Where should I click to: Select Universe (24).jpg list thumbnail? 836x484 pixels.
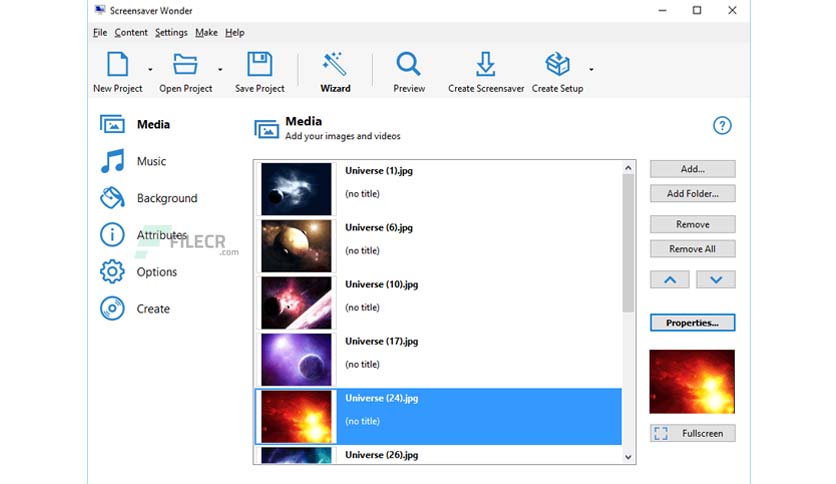(x=296, y=417)
